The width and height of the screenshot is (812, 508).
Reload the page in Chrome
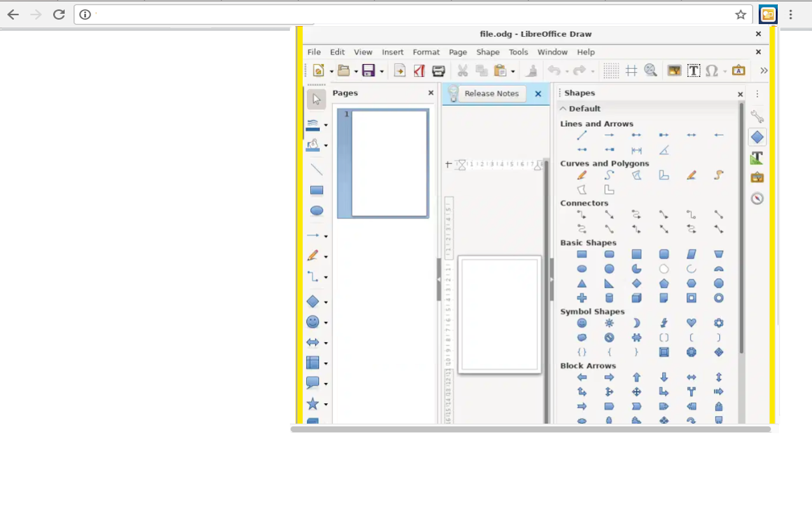click(59, 15)
